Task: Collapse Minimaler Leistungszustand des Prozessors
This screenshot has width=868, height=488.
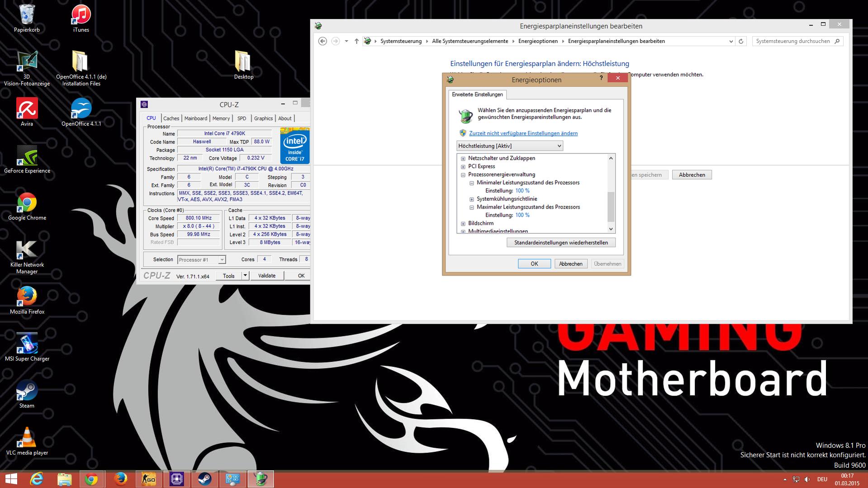Action: pos(471,183)
